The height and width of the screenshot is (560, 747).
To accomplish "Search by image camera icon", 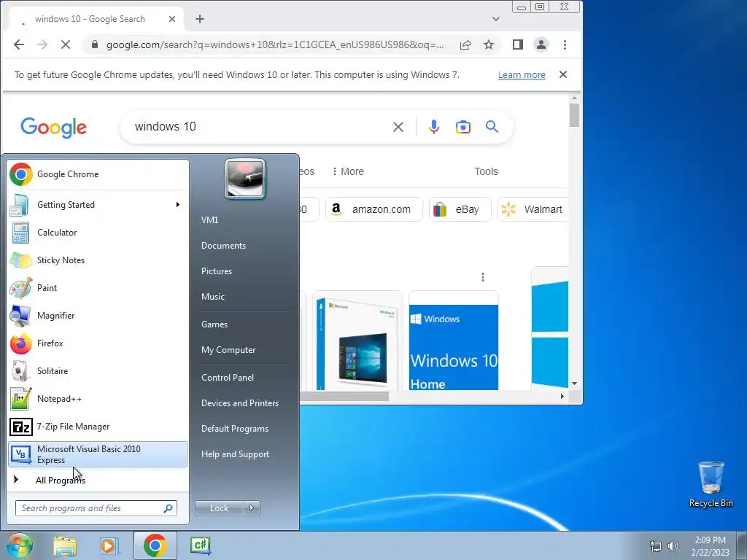I will pos(463,127).
